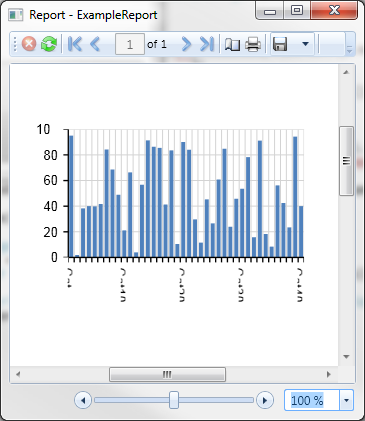Screen dimensions: 365x421
Task: Click the current page number field
Action: 130,44
